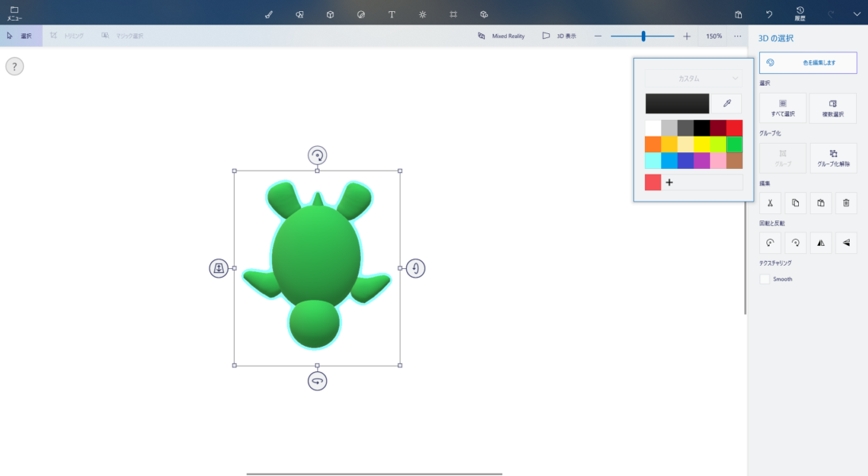
Task: Open the 3D library icon
Action: pyautogui.click(x=484, y=14)
